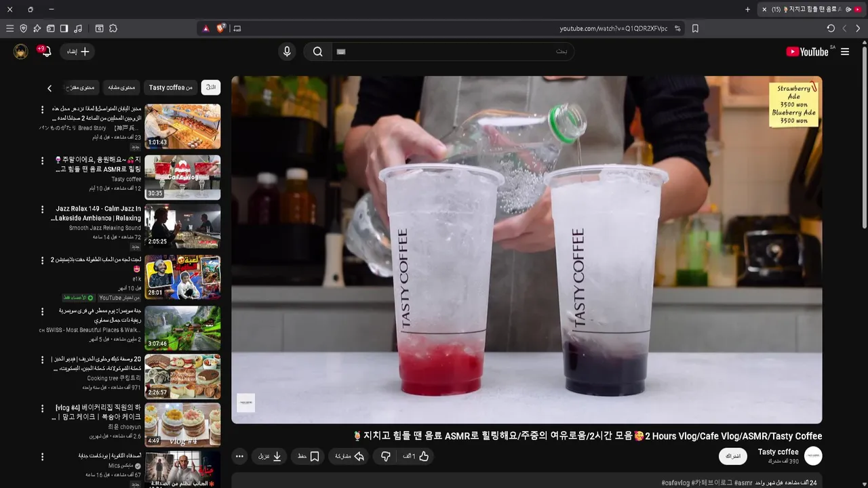Open options for the 28:01 gaming video
Viewport: 868px width, 488px height.
(42, 261)
